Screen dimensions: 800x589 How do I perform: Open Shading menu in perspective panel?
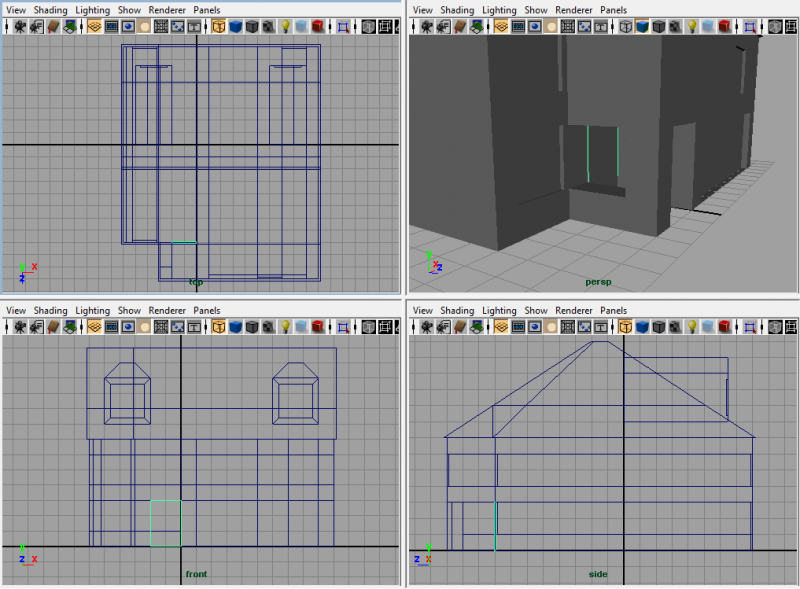[x=457, y=10]
